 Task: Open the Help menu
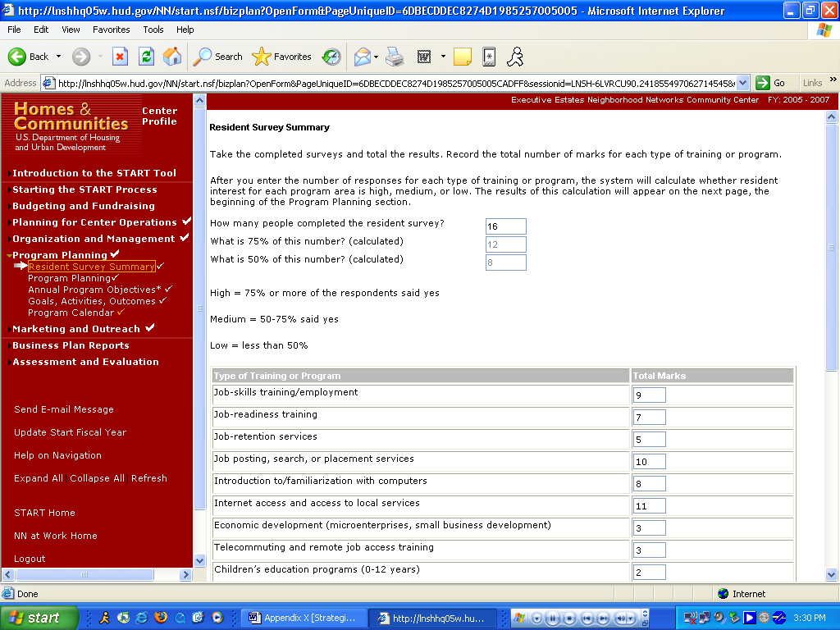click(x=185, y=30)
